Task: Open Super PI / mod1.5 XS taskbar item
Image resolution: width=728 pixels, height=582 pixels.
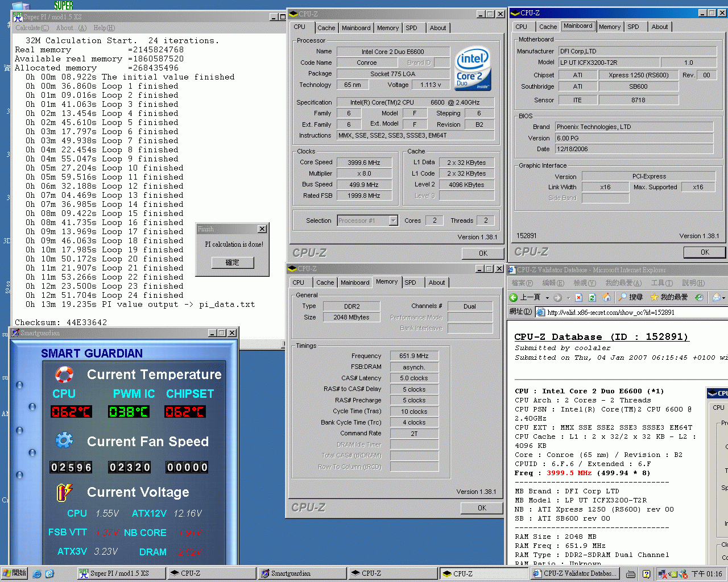Action: pos(121,573)
